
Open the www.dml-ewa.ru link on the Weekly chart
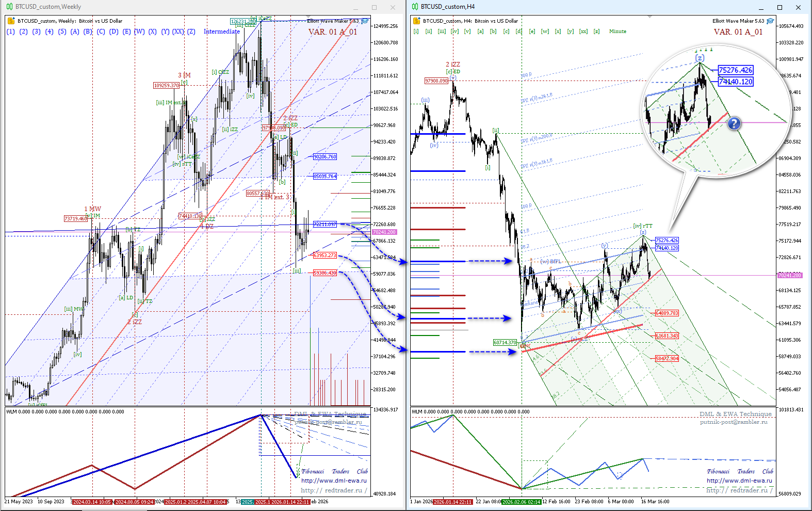334,481
